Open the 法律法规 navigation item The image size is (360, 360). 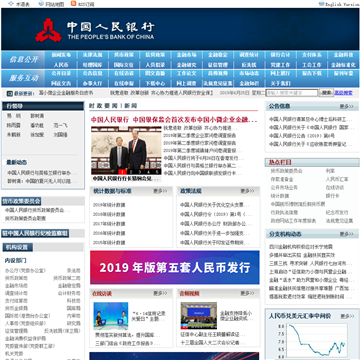(x=92, y=55)
